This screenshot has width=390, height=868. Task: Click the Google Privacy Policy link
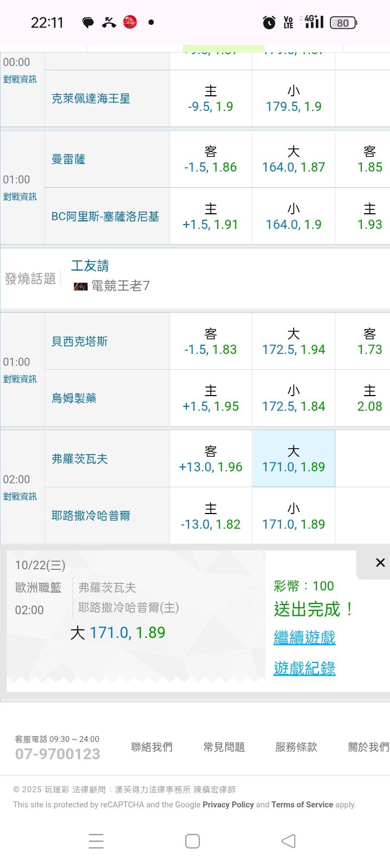point(228,805)
